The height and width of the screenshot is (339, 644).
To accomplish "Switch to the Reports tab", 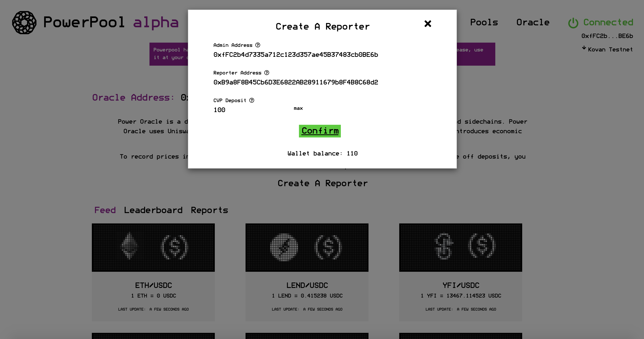I will (x=209, y=210).
